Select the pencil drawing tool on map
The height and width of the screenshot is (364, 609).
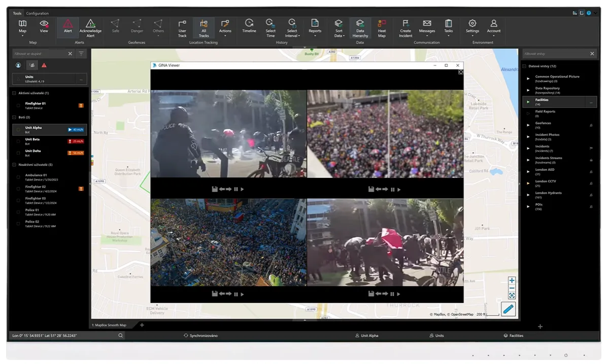(x=508, y=309)
